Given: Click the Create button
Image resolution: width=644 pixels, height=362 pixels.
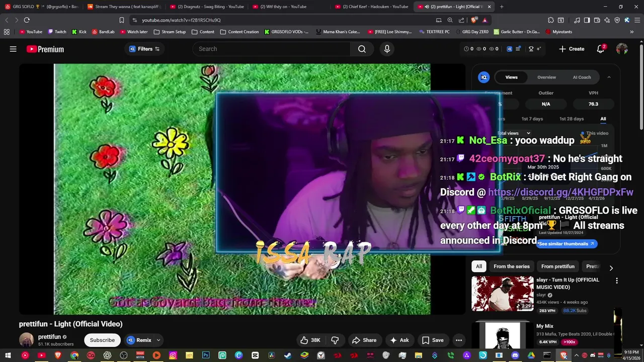Looking at the screenshot, I should 572,49.
